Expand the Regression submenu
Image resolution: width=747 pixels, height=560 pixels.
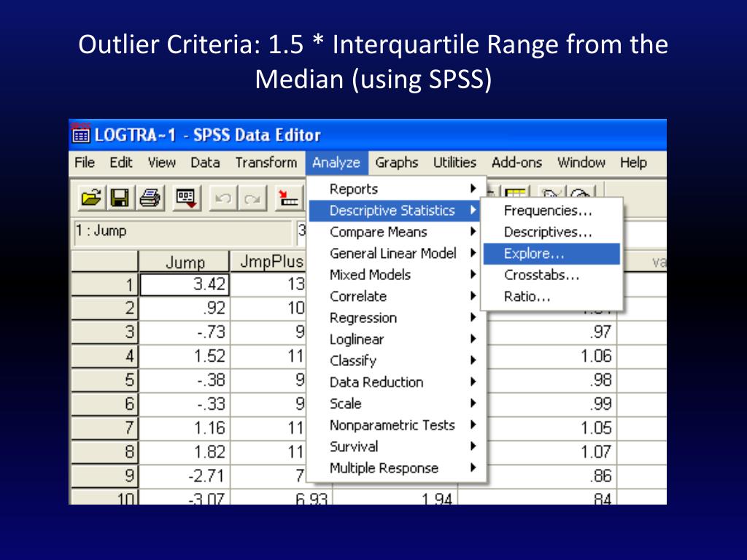397,318
